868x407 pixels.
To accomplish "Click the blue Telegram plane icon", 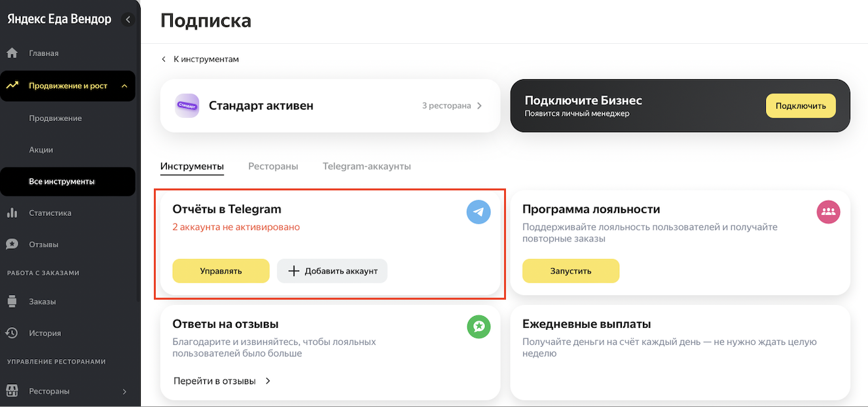I will (x=479, y=212).
